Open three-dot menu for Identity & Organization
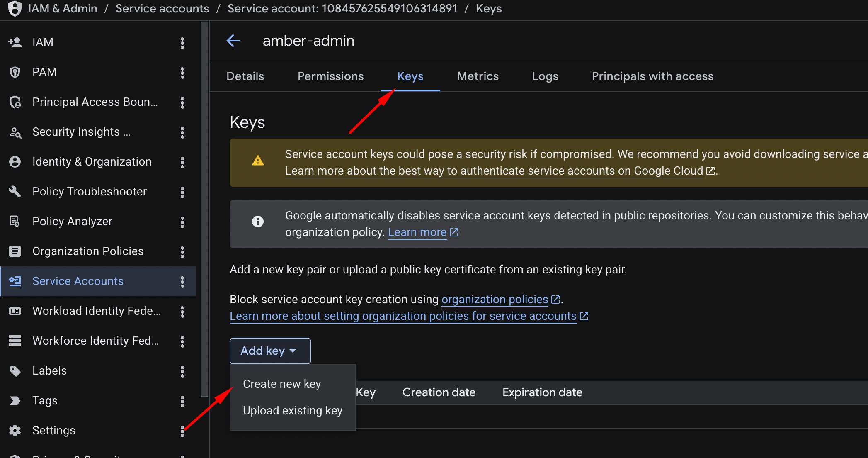The image size is (868, 458). [x=182, y=162]
